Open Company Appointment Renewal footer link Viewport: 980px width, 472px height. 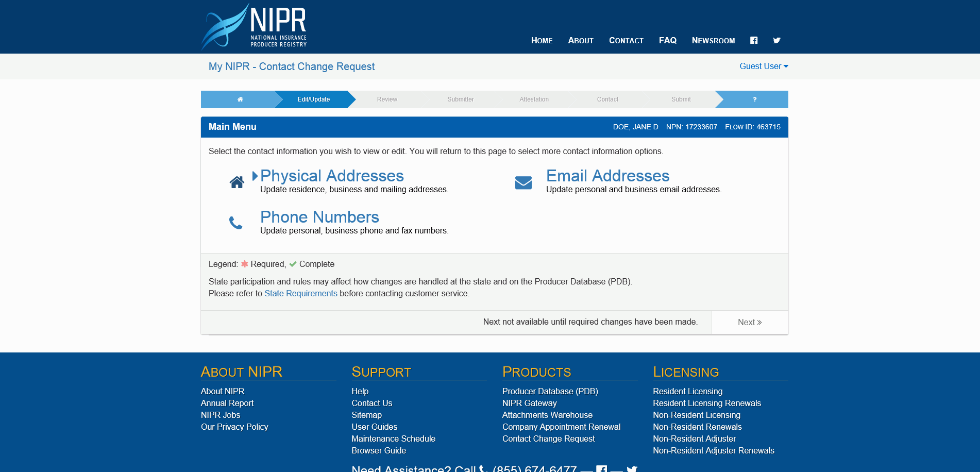[561, 427]
